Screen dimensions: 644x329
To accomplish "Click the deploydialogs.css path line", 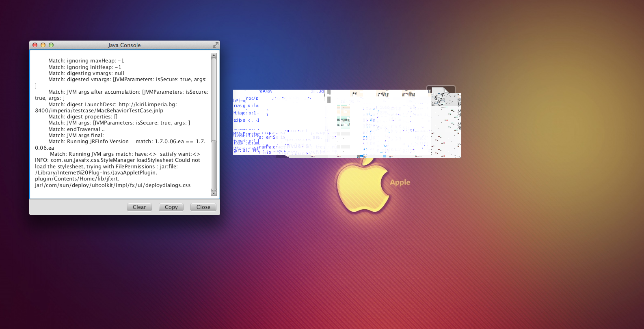I will coord(112,185).
